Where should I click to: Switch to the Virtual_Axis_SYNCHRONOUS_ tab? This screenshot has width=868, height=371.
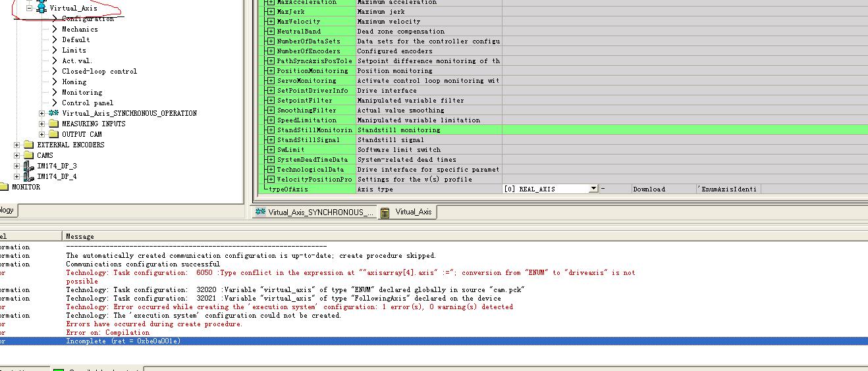pyautogui.click(x=313, y=212)
